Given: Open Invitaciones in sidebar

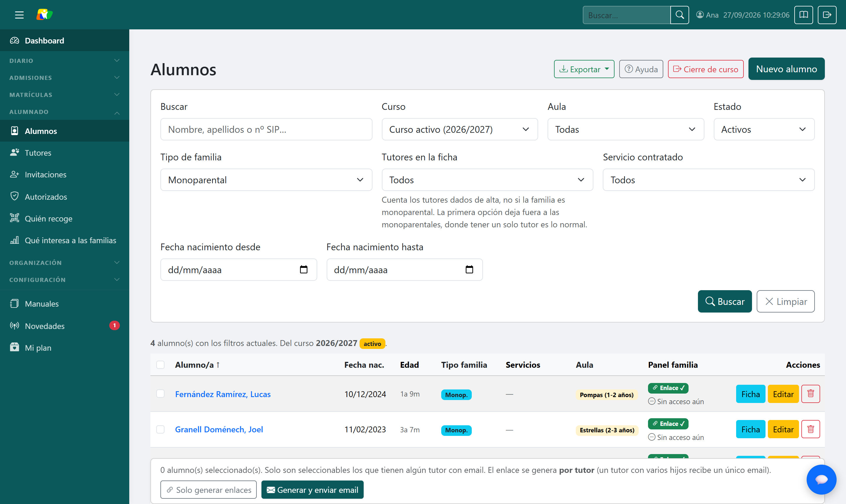Looking at the screenshot, I should tap(65, 174).
